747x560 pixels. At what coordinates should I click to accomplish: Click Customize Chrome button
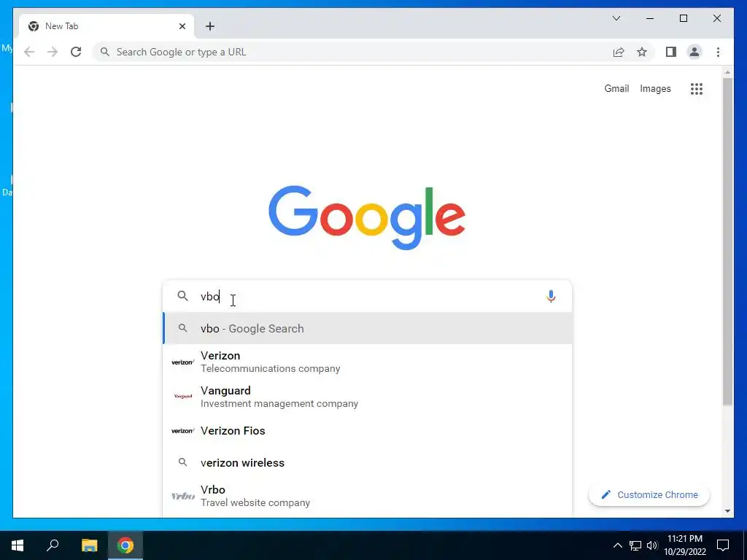(649, 494)
